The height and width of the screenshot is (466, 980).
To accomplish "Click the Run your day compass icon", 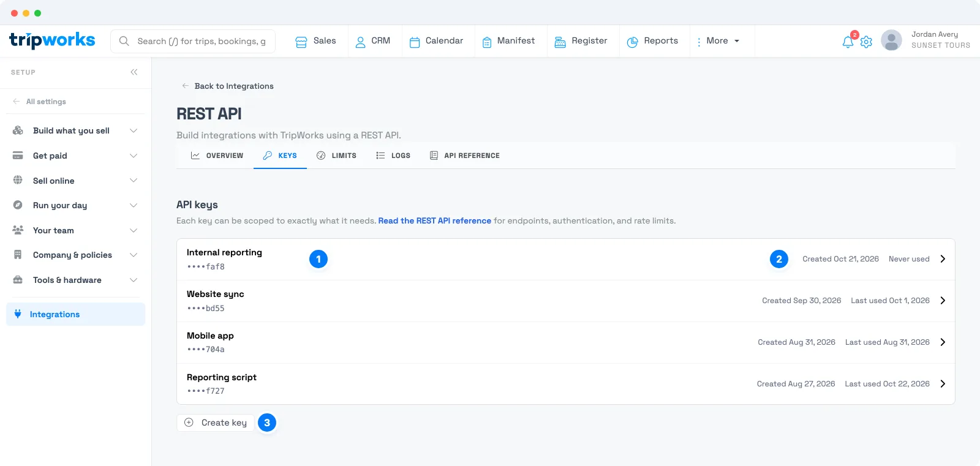I will pos(18,205).
